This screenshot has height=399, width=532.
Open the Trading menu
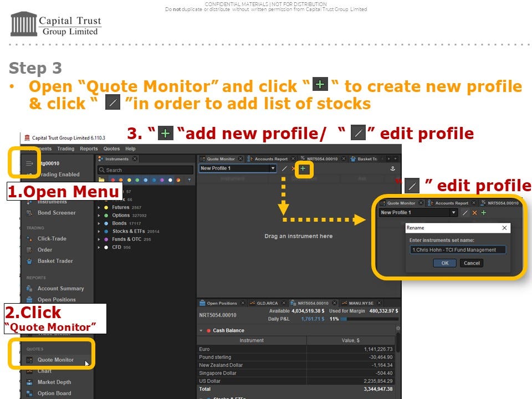click(x=65, y=149)
